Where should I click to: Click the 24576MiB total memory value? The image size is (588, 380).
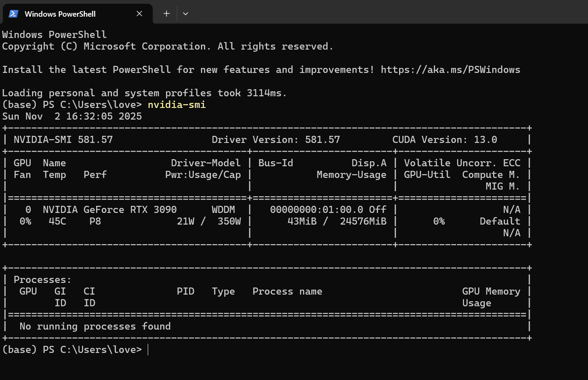pyautogui.click(x=363, y=221)
